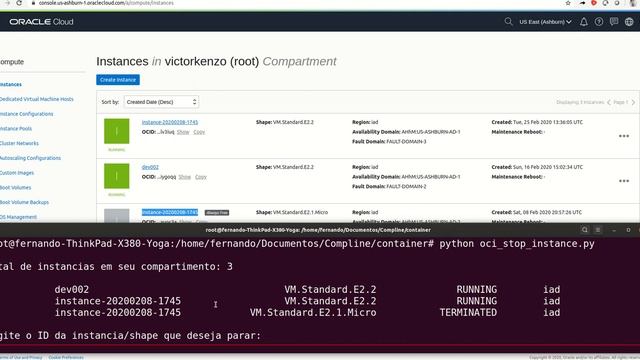Viewport: 640px width, 360px height.
Task: Show OCID of dev002 instance
Action: (x=184, y=177)
